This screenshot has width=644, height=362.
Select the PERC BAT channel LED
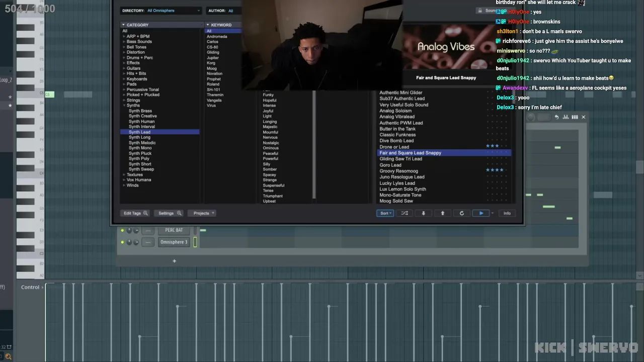tap(195, 230)
